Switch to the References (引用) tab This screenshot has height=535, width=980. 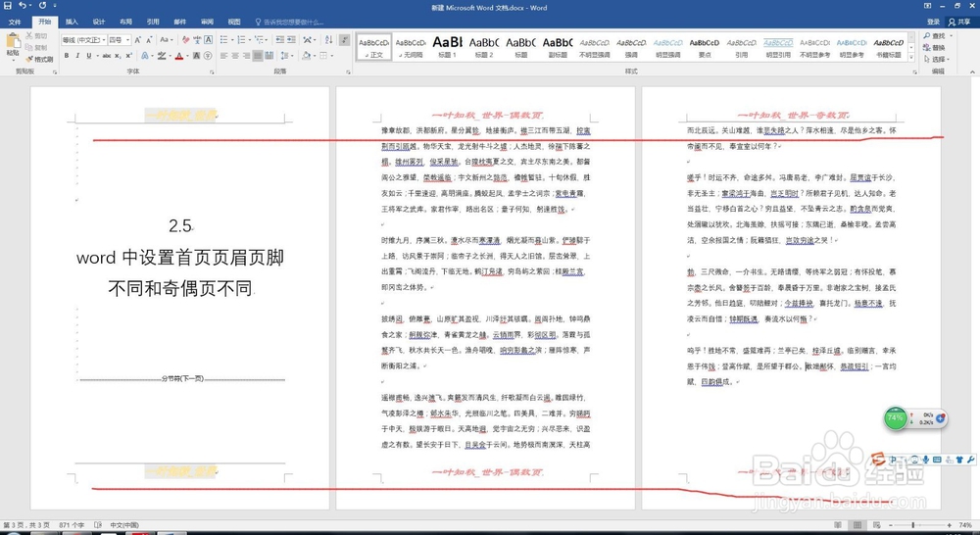pos(153,22)
